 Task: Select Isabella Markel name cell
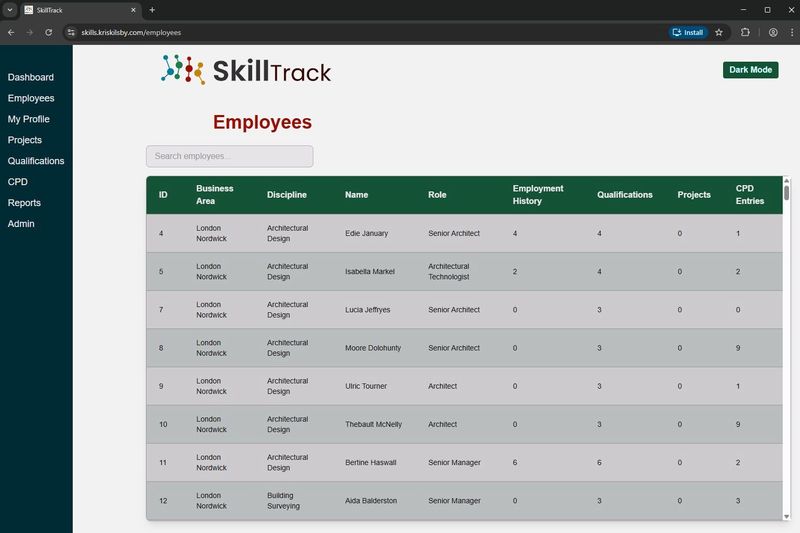coord(370,271)
